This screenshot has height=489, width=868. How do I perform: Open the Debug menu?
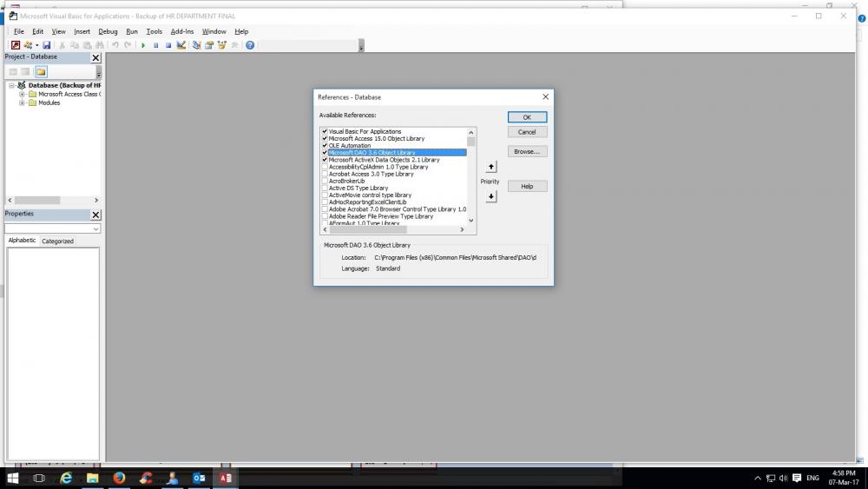[108, 31]
